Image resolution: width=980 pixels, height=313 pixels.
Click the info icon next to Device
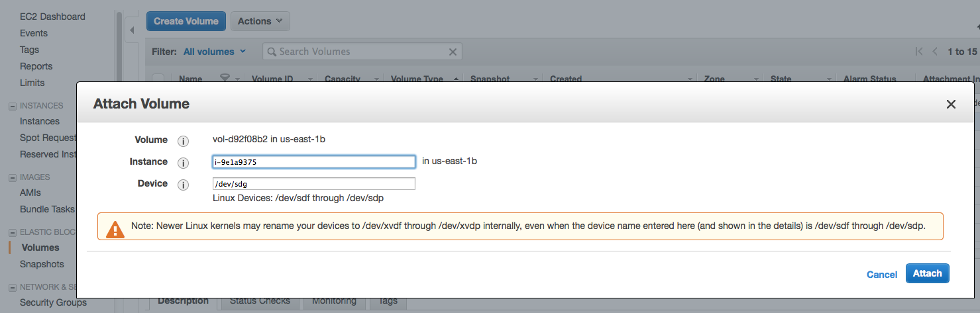click(x=184, y=185)
